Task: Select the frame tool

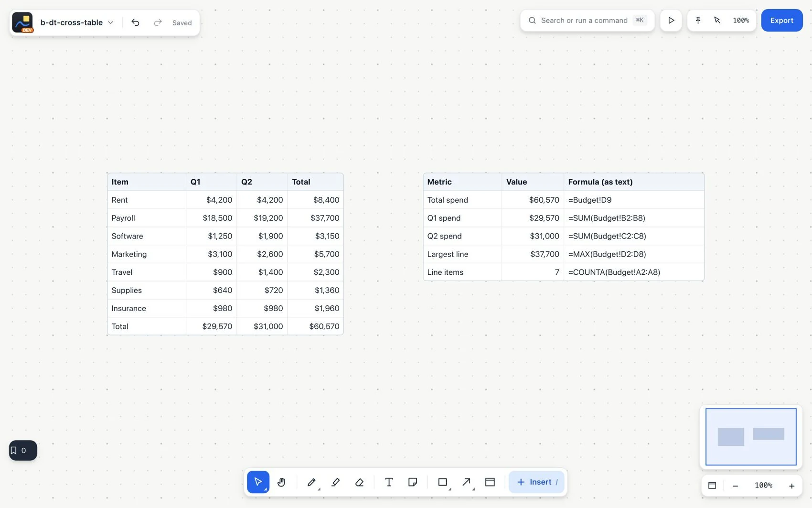Action: (490, 482)
